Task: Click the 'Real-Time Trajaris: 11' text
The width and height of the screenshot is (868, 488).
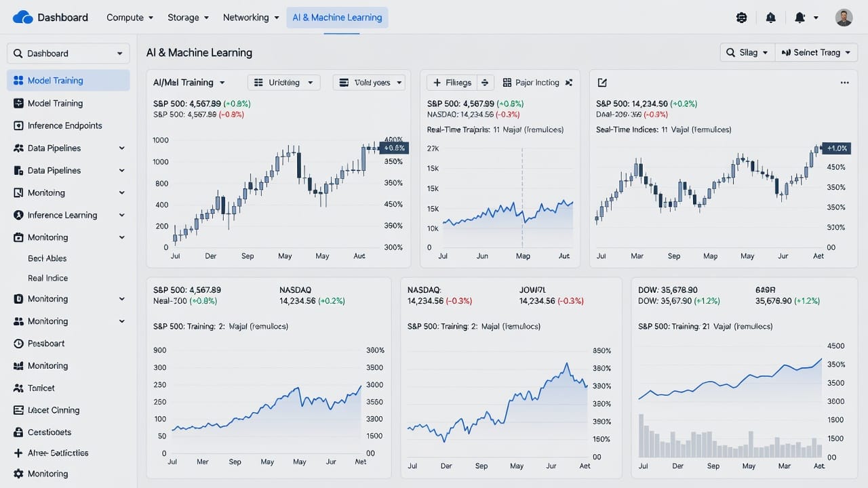Action: (x=464, y=129)
